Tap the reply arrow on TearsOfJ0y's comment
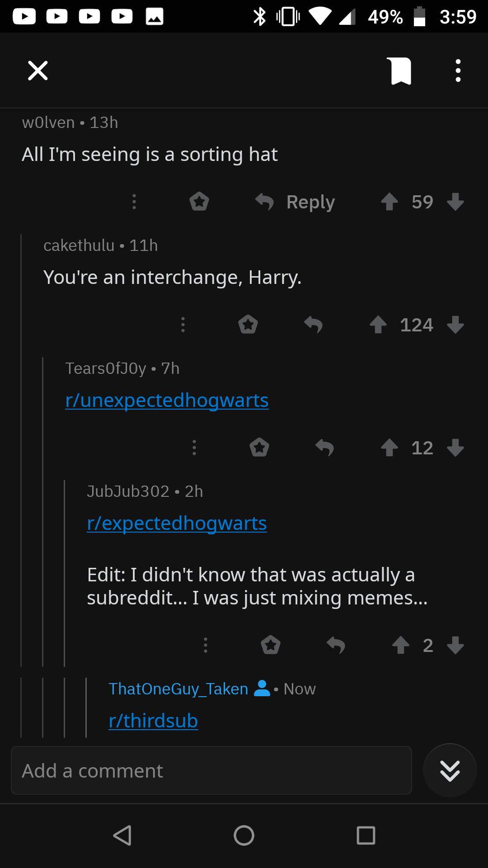This screenshot has width=488, height=868. pyautogui.click(x=325, y=448)
